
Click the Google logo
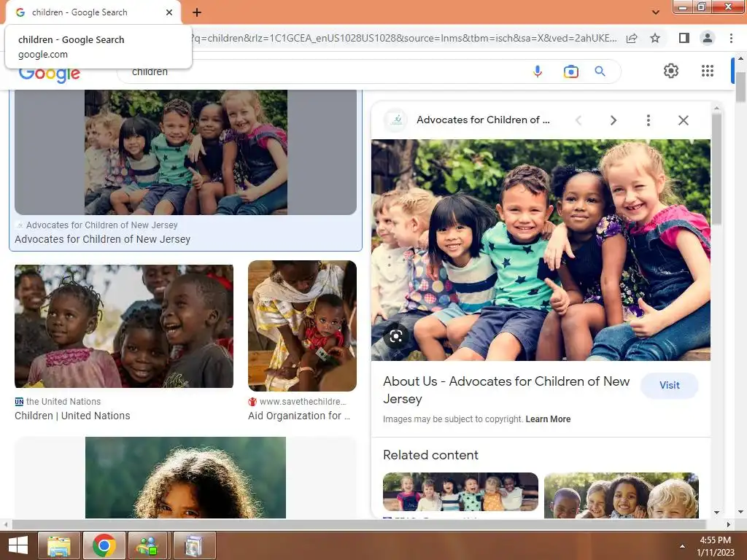point(50,75)
